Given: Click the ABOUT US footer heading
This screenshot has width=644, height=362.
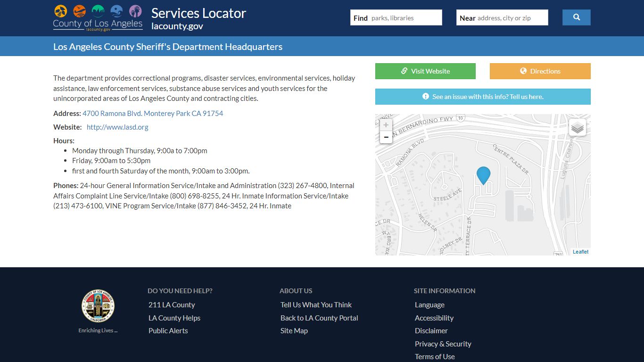Looking at the screenshot, I should 296,291.
